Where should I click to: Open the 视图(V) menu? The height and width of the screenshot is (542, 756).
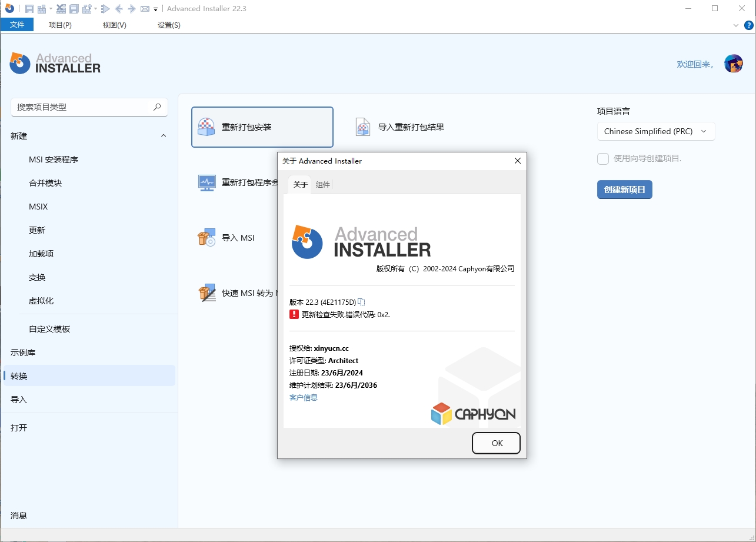point(114,25)
